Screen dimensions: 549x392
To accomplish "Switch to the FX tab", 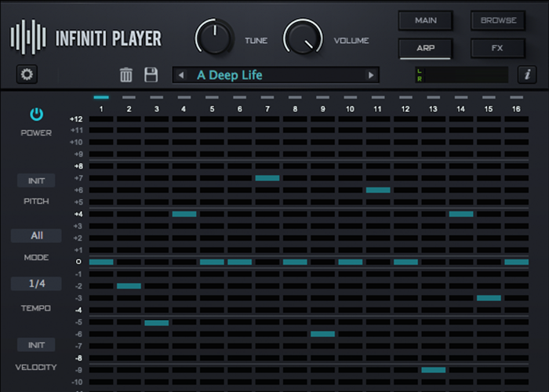I will 497,48.
